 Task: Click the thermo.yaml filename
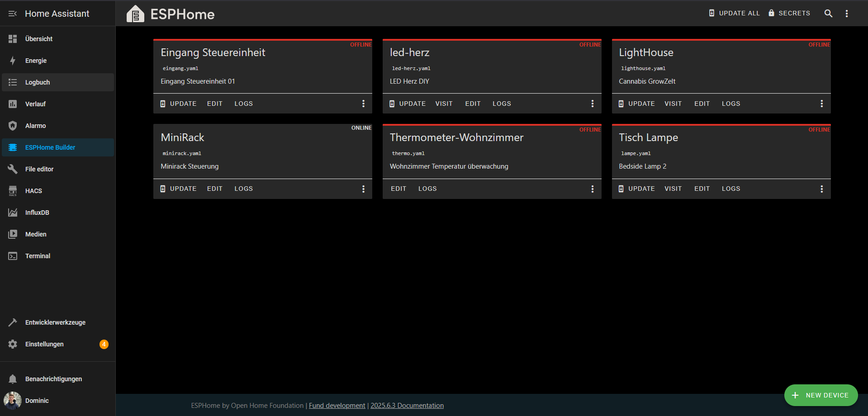tap(408, 154)
